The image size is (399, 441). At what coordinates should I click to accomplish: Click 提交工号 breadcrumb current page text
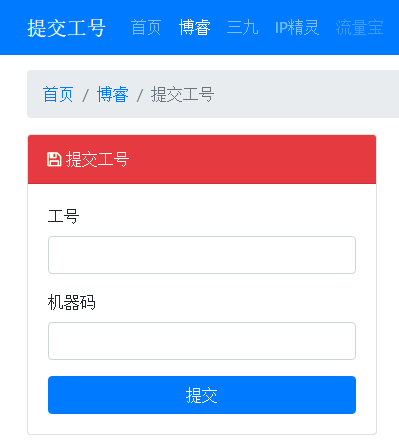pos(182,94)
